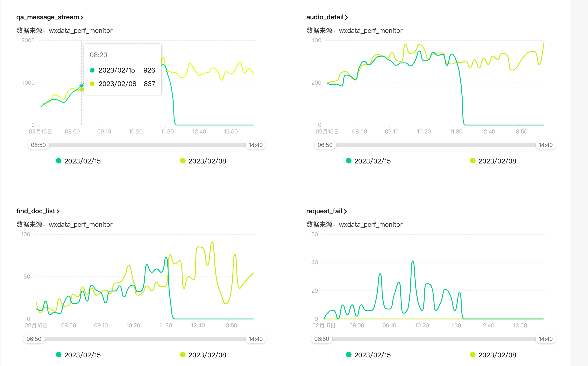Screen dimensions: 588x366
Task: Click 06:50 range handle under find_doc_list
Action: 34,339
